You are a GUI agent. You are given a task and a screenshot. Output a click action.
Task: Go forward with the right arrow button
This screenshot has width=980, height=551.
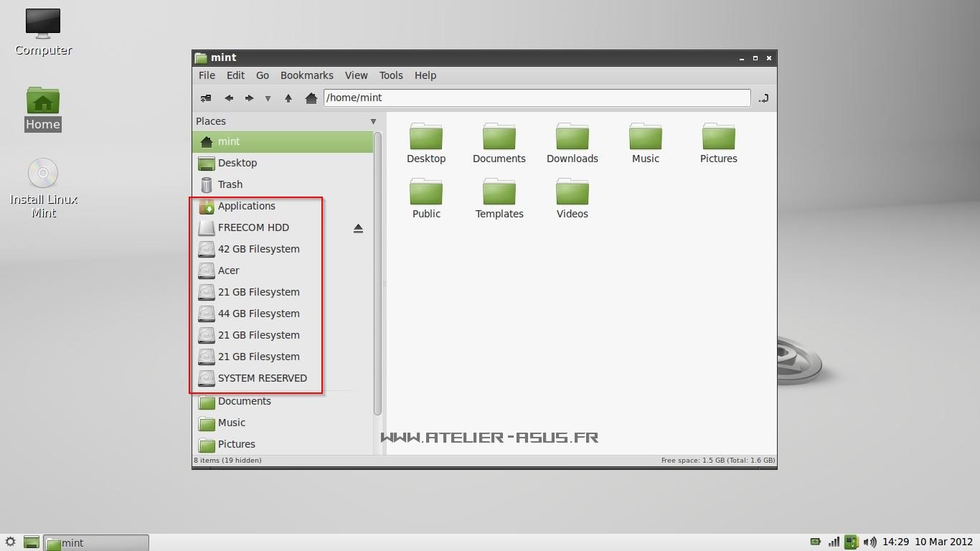249,98
